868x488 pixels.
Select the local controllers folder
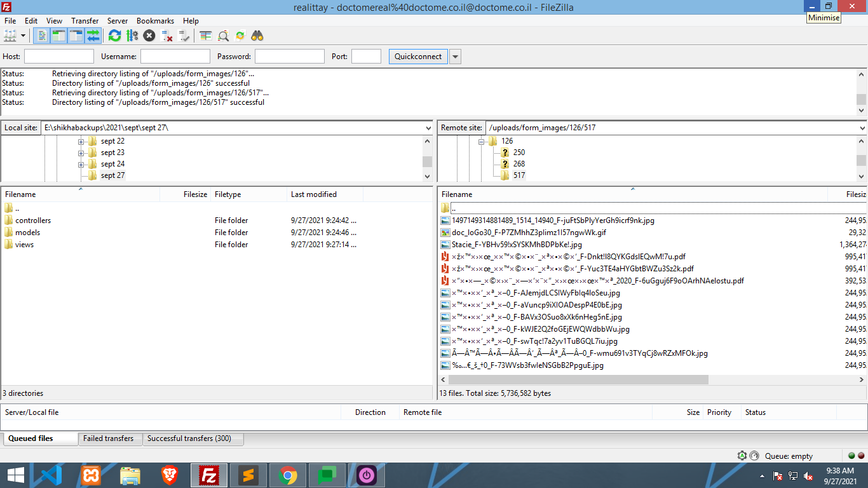(33, 220)
